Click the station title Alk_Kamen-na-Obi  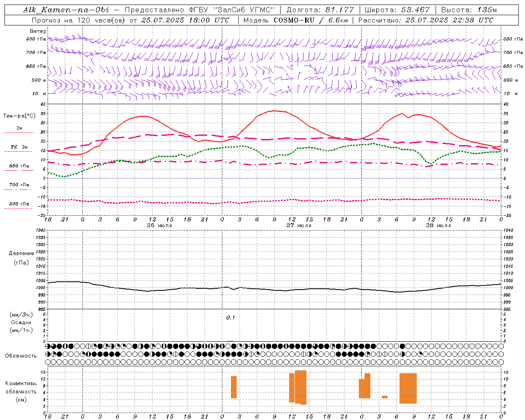coord(66,10)
